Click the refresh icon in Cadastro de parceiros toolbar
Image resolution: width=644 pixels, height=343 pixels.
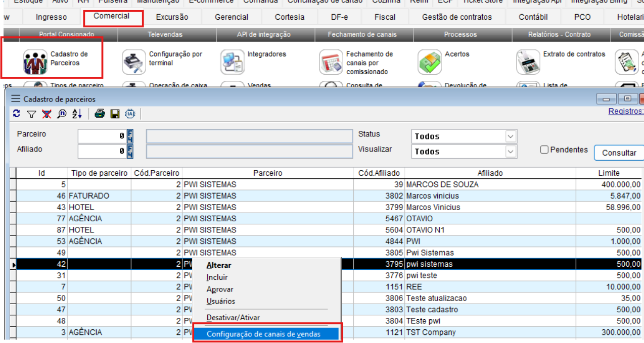[17, 114]
